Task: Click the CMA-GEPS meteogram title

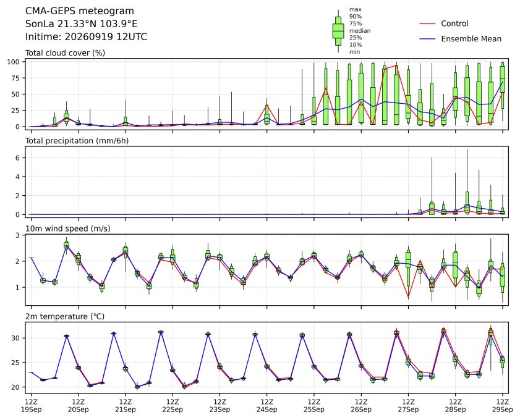Action: pos(80,11)
